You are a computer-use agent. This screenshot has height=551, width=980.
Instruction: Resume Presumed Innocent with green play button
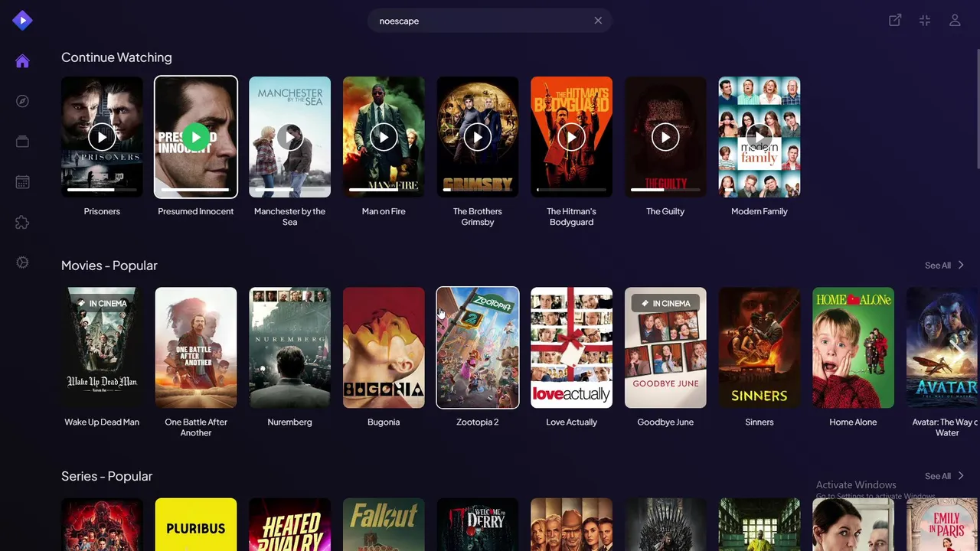[196, 137]
